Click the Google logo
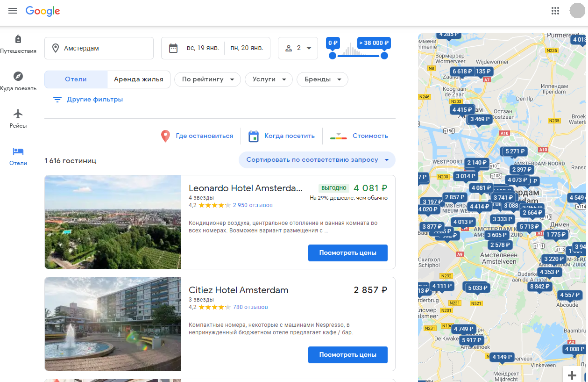The width and height of the screenshot is (588, 382). tap(43, 11)
